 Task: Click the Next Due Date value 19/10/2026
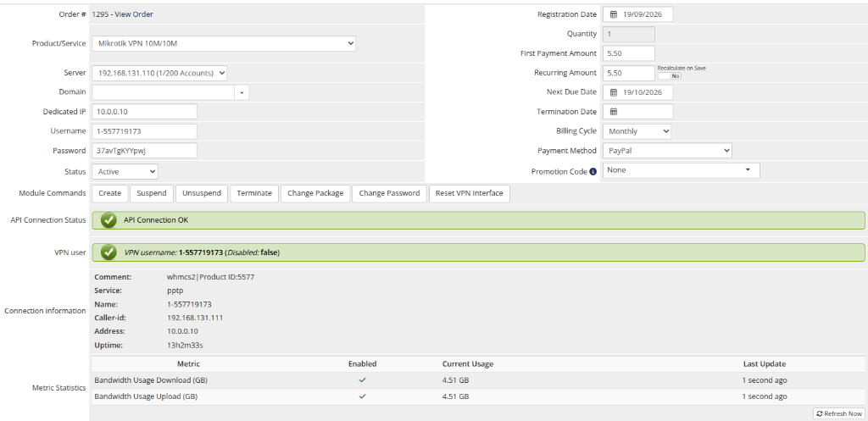coord(643,92)
